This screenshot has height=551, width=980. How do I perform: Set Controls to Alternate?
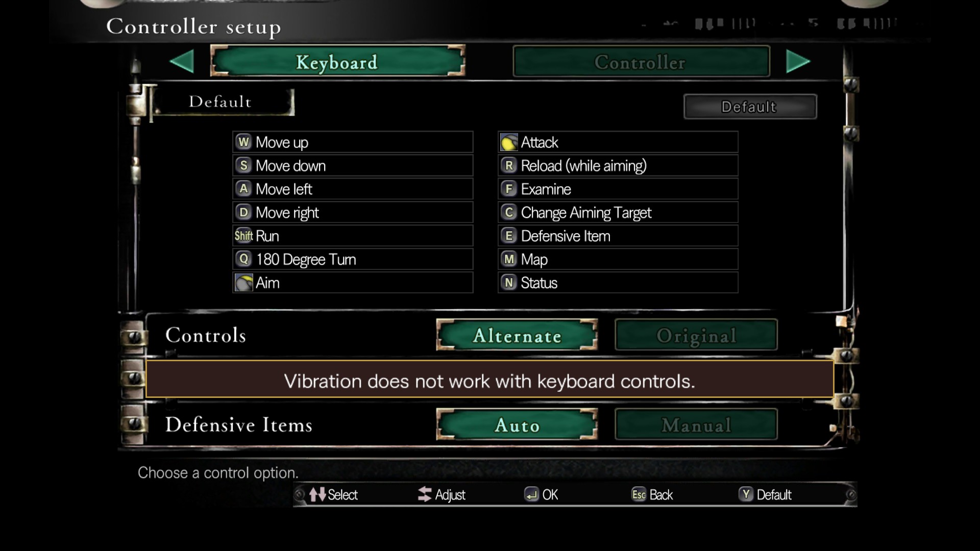[x=517, y=335]
